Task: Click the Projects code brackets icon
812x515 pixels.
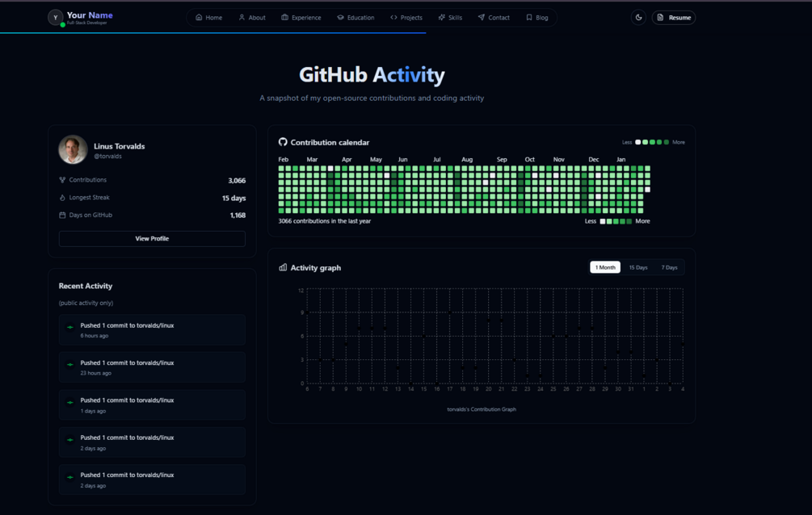Action: coord(393,18)
